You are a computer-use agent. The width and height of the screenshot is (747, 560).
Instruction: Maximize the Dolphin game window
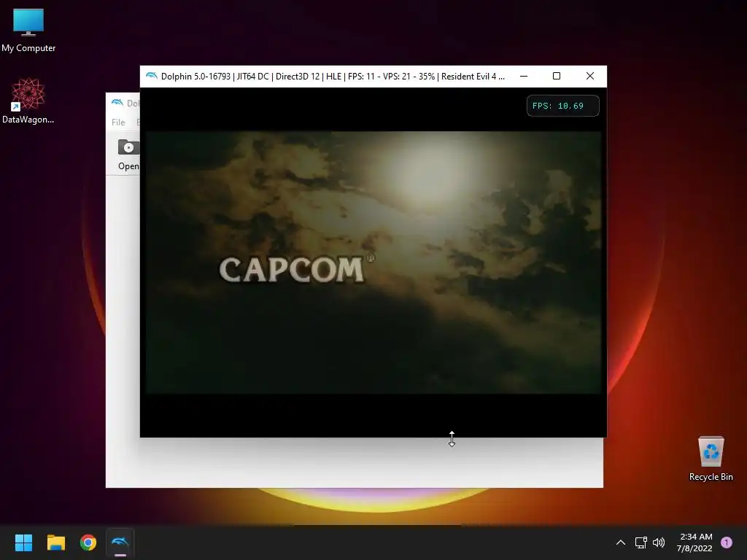[x=557, y=76]
